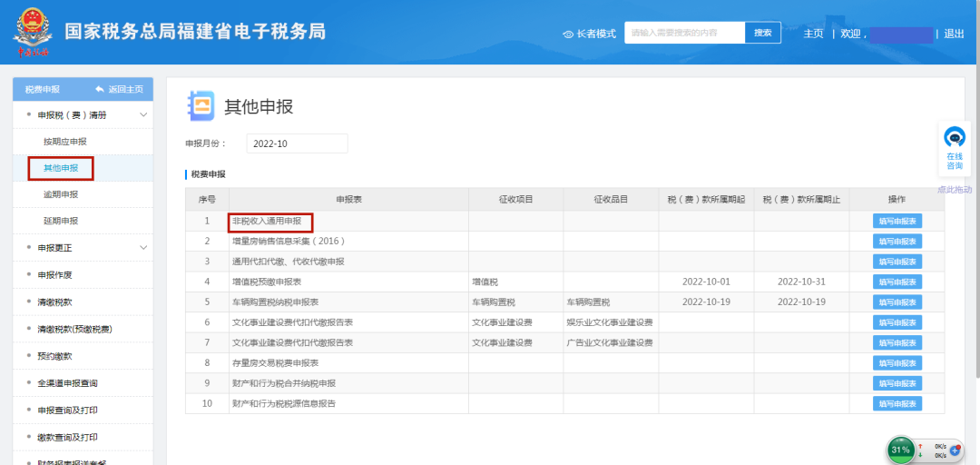Toggle the elder mode eye icon
The image size is (980, 465).
(x=568, y=34)
